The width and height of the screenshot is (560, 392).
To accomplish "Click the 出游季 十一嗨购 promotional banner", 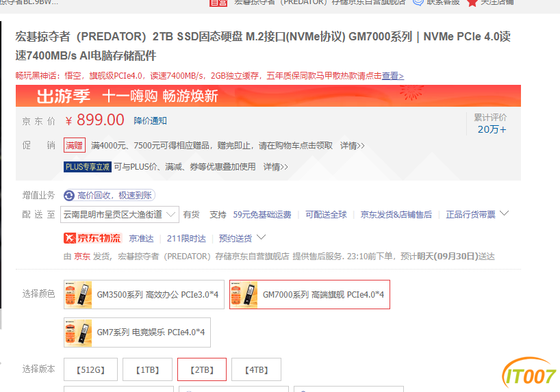I will click(268, 96).
